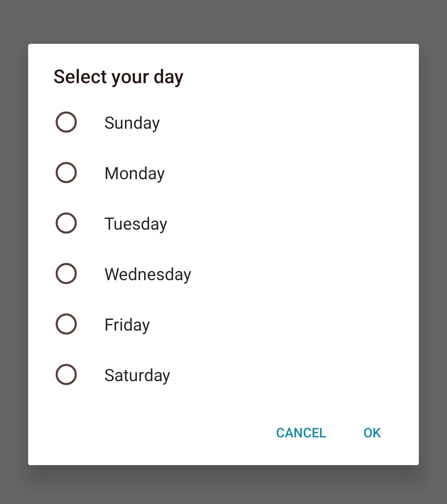
Task: Click the word Tuesday
Action: [136, 224]
